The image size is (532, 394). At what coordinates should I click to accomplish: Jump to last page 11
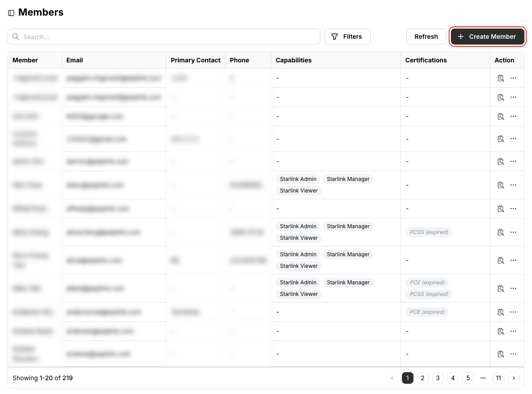pyautogui.click(x=499, y=378)
